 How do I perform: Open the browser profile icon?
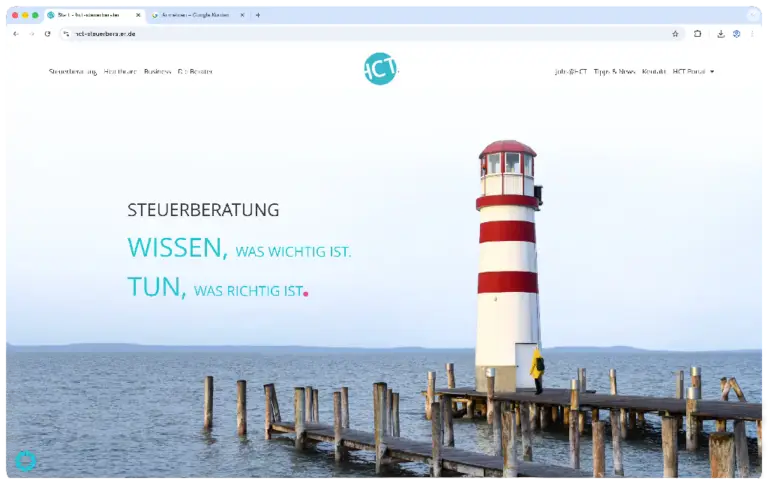point(736,34)
